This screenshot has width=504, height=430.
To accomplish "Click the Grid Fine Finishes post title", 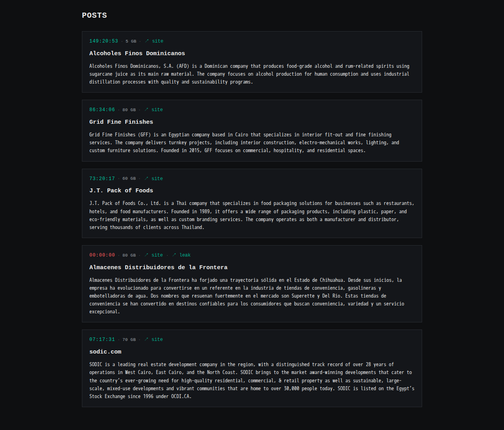I will tap(121, 122).
